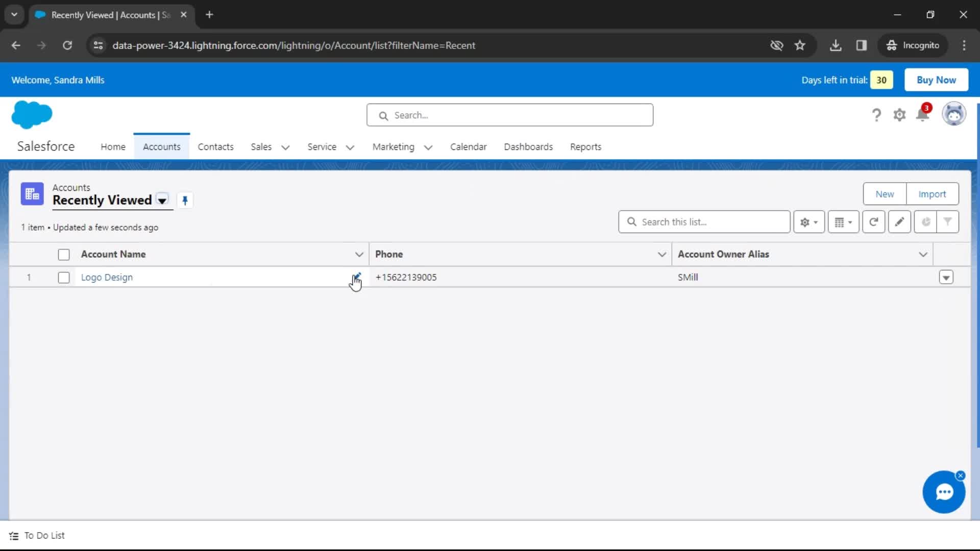Click the New account button
Image resolution: width=980 pixels, height=551 pixels.
coord(885,194)
